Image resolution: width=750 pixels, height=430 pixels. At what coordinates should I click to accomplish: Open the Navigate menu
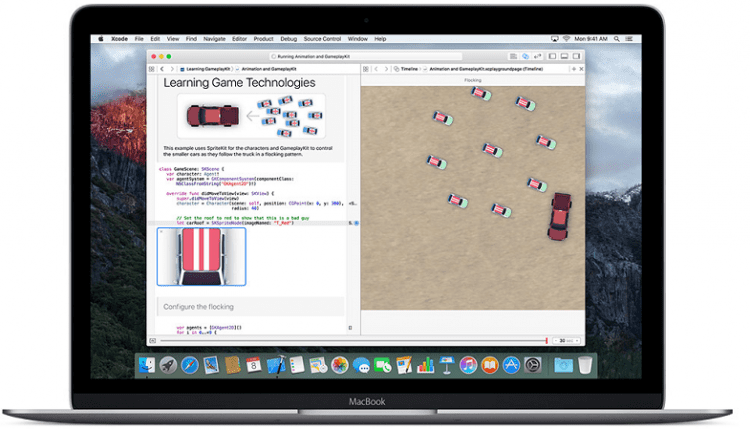214,39
